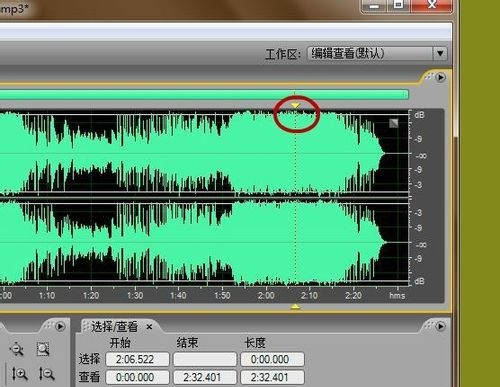Image resolution: width=500 pixels, height=387 pixels.
Task: Click the 2:00 mark on the time ruler
Action: pos(266,295)
